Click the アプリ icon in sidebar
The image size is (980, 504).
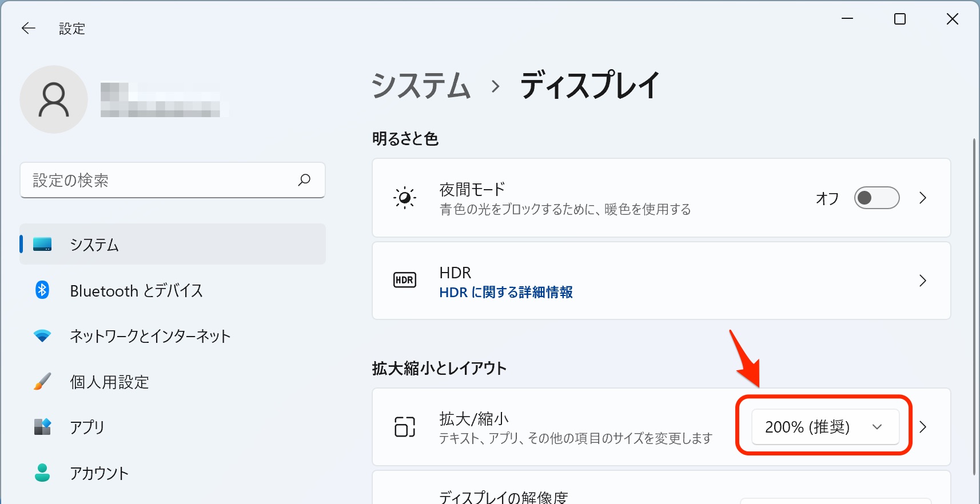[42, 427]
